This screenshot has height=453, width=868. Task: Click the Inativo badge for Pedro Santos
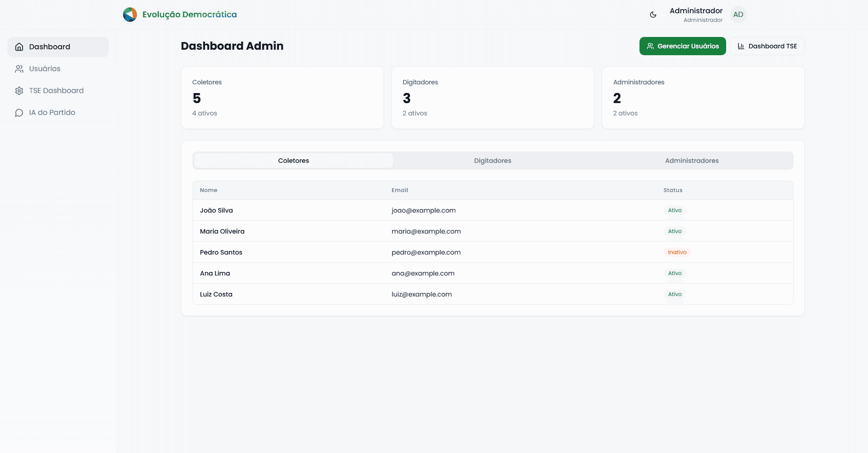coord(677,252)
